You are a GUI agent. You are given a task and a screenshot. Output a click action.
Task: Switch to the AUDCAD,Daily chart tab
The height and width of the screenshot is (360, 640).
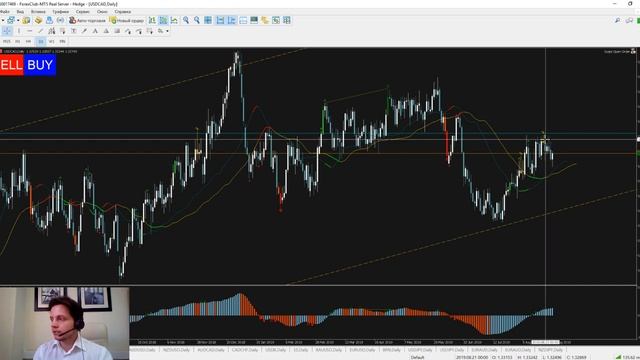[x=211, y=350]
